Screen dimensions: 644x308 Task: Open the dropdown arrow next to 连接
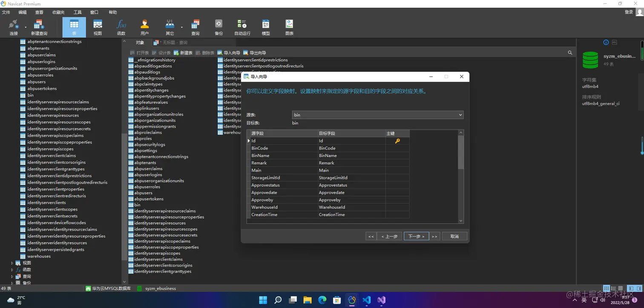tap(26, 27)
